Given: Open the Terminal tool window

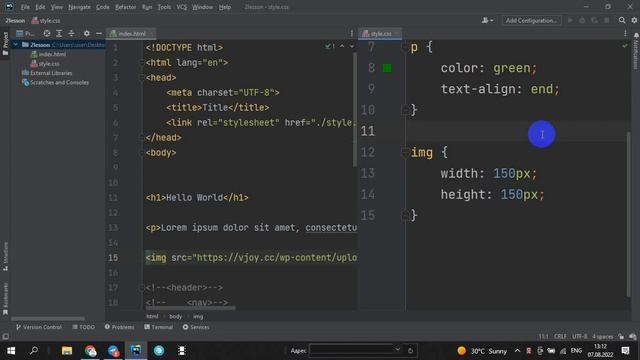Looking at the screenshot, I should pyautogui.click(x=158, y=327).
